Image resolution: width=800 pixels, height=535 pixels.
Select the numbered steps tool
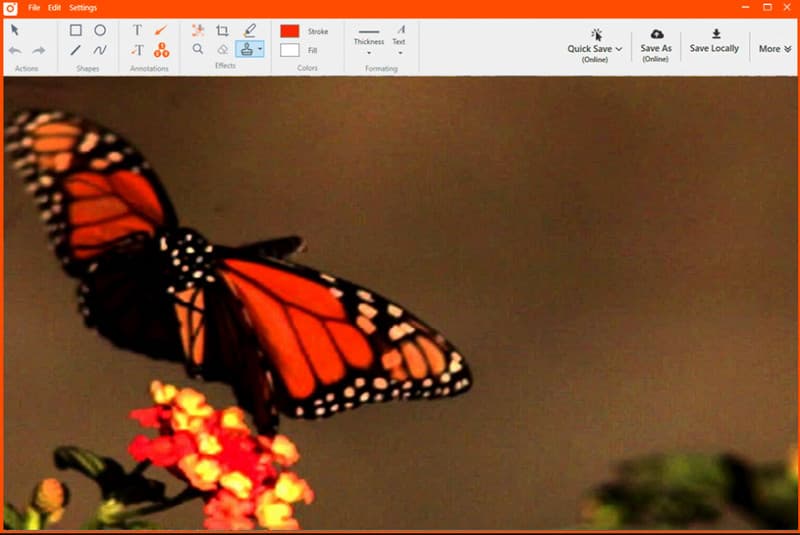coord(161,50)
